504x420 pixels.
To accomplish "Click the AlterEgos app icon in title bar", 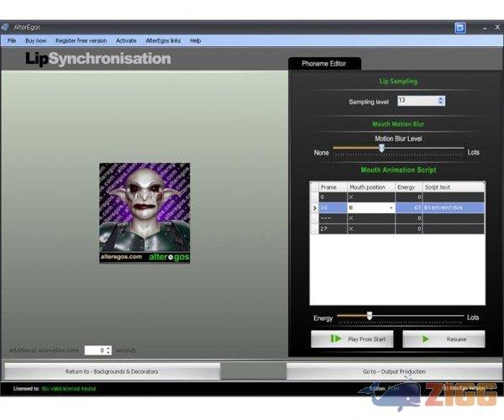I will pyautogui.click(x=5, y=28).
